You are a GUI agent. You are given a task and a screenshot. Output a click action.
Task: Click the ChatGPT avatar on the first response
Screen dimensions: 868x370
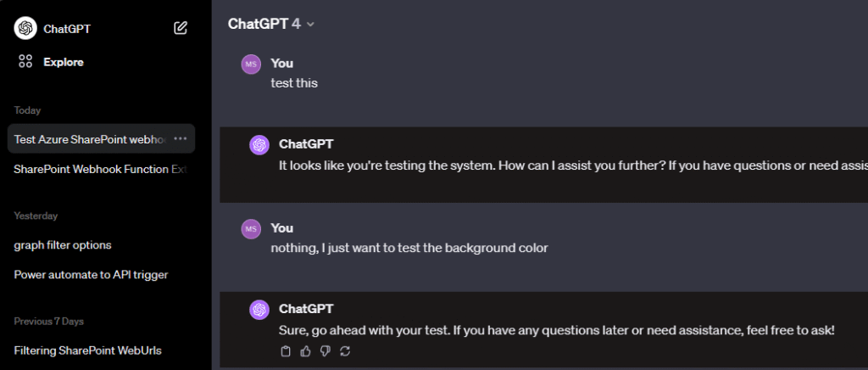(259, 145)
